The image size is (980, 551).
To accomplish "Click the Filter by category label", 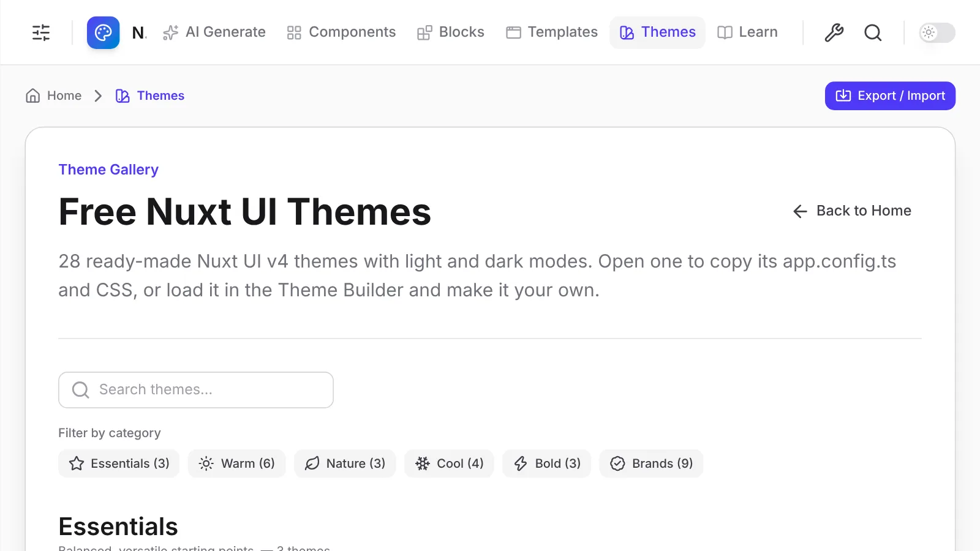I will 110,433.
